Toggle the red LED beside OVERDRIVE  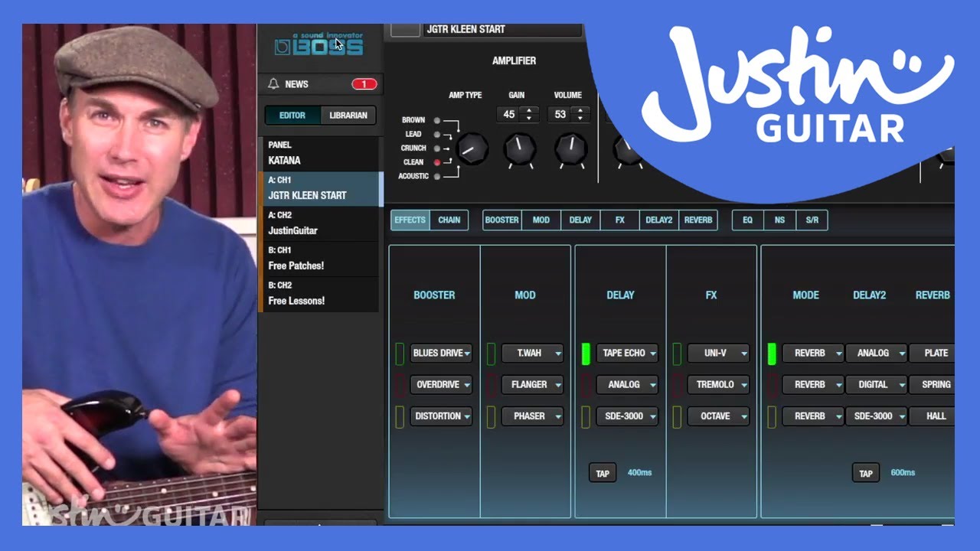coord(400,385)
